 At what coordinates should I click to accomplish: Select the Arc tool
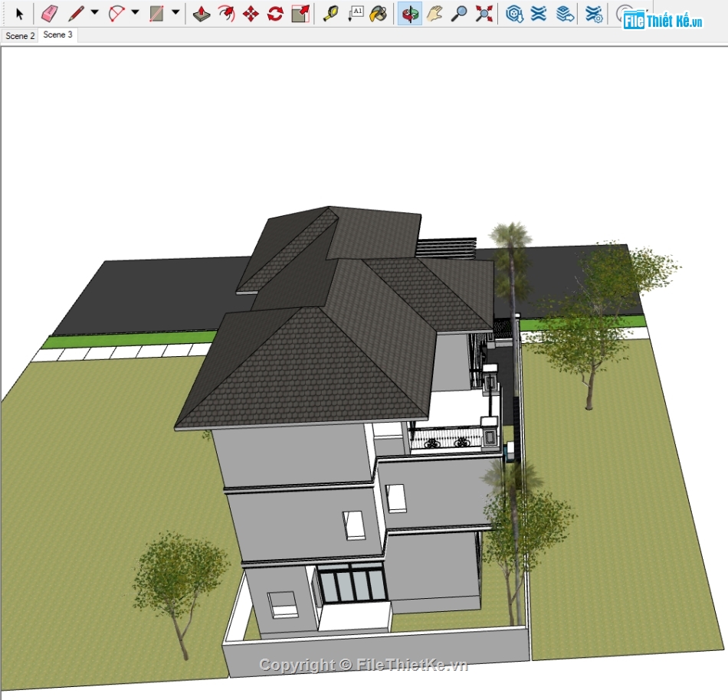[x=116, y=14]
